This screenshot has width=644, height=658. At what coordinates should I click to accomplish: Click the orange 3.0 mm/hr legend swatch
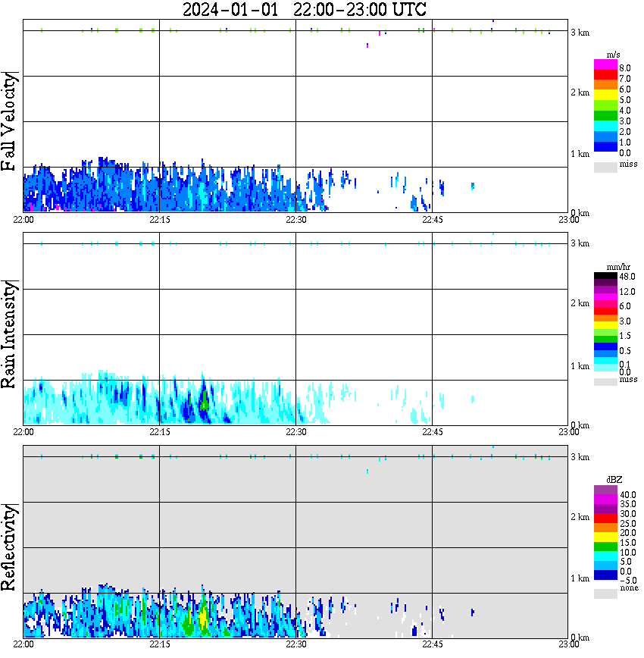click(605, 318)
